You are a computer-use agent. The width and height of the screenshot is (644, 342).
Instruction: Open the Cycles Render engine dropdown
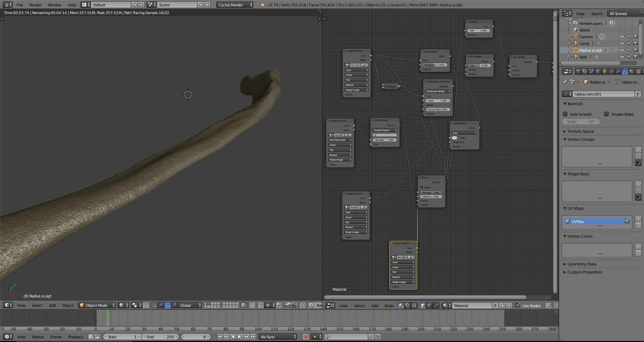(235, 5)
